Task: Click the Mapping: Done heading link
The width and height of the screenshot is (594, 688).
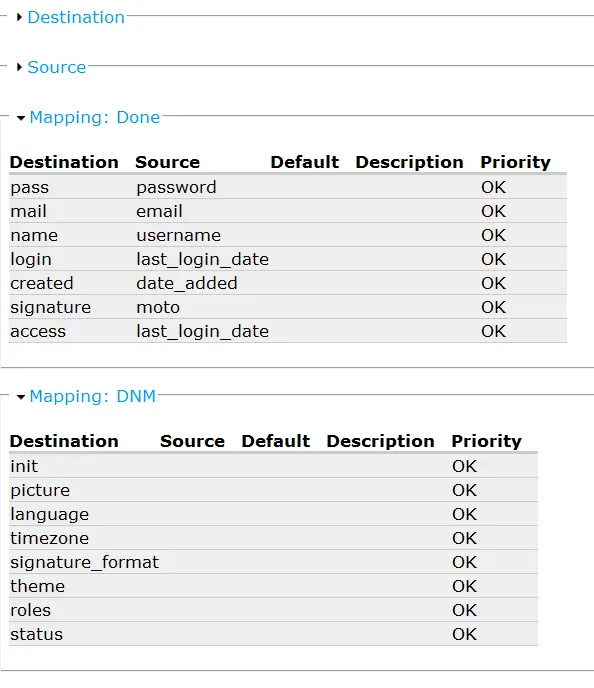Action: pyautogui.click(x=94, y=118)
